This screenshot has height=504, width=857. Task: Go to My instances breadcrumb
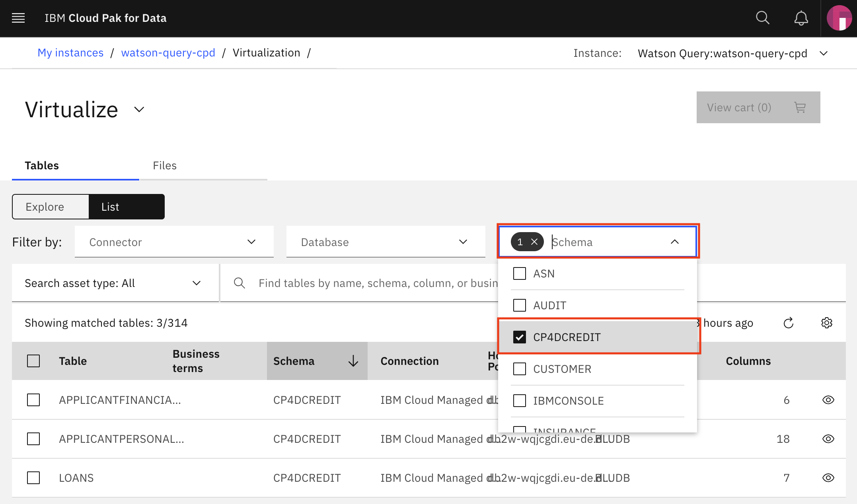70,53
